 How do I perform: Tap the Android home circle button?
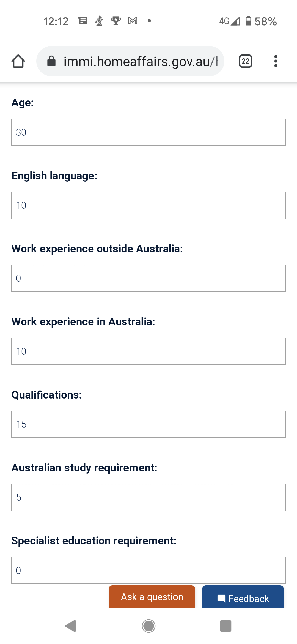click(x=148, y=626)
